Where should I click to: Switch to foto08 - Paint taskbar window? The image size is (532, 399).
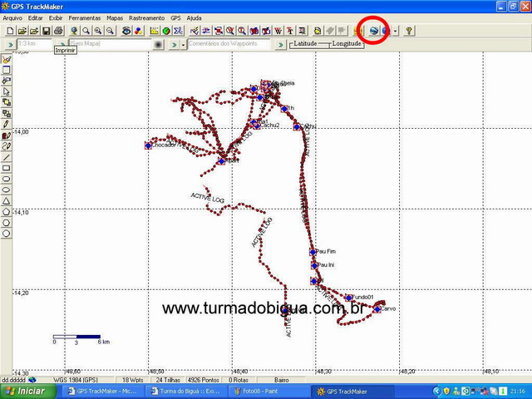268,392
